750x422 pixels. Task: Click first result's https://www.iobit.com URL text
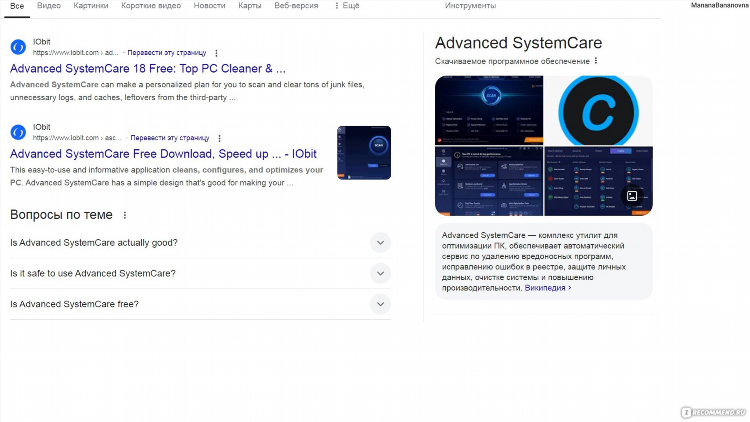click(75, 53)
